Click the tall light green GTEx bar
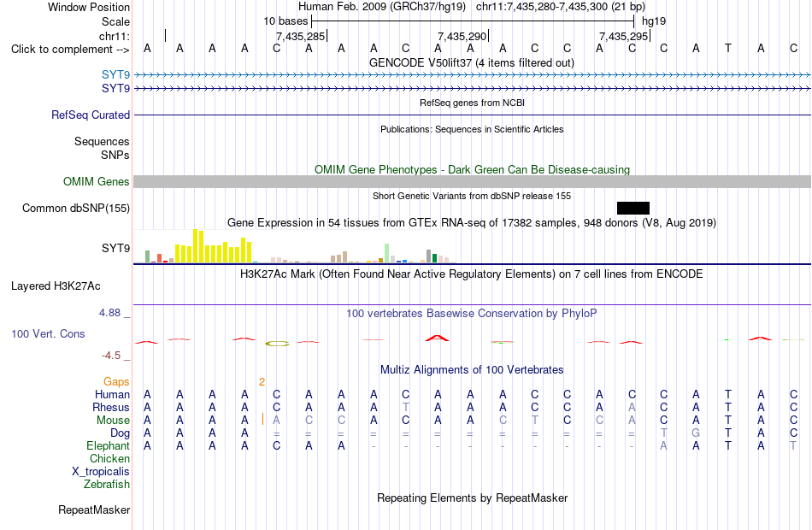 coord(386,253)
